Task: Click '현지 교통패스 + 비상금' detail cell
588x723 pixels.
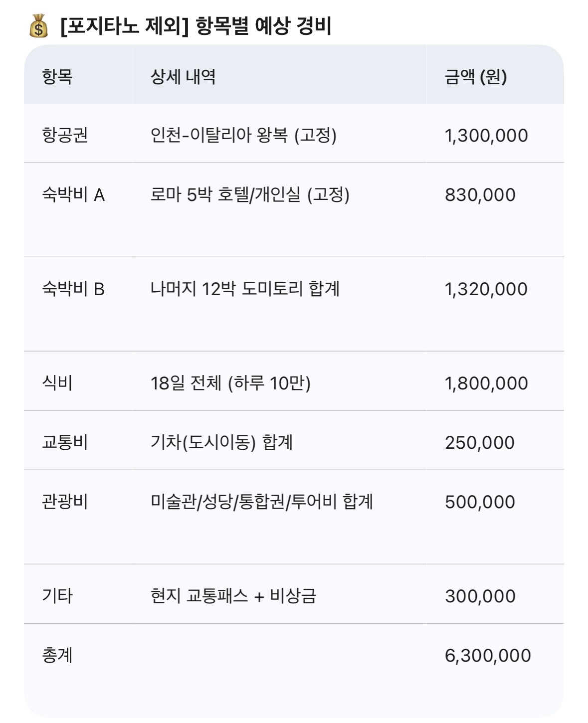Action: pos(233,596)
